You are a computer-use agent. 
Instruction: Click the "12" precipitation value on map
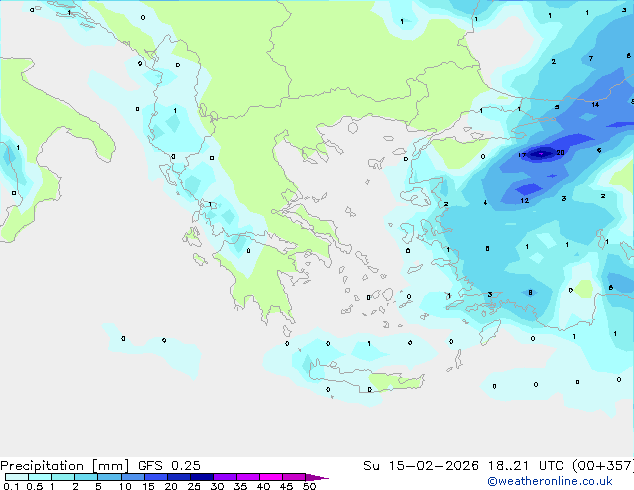(x=524, y=201)
